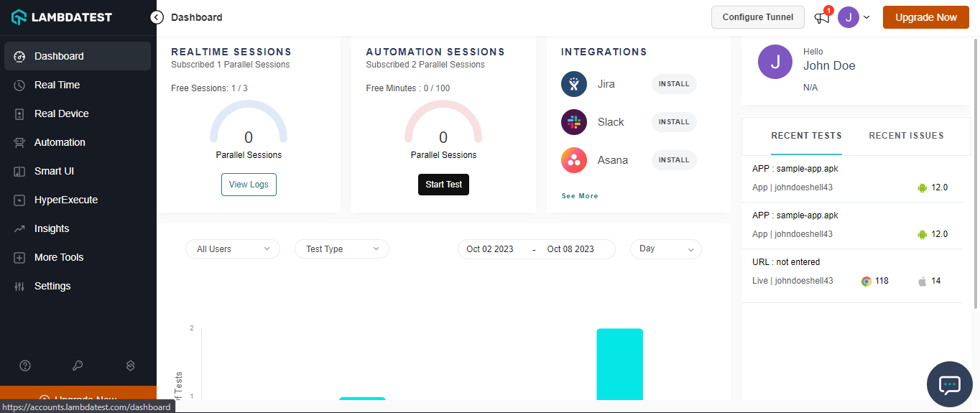
Task: Click Android icon in first sample-app.apk row
Action: (923, 187)
